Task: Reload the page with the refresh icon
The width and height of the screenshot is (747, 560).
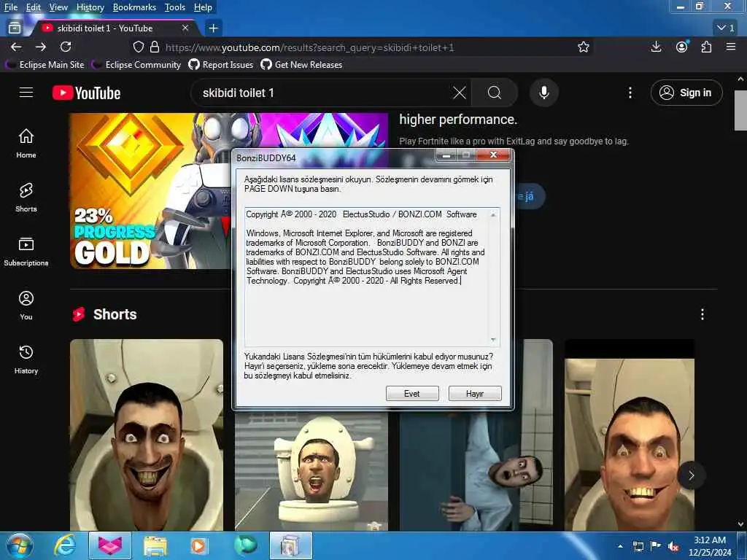Action: (x=66, y=47)
